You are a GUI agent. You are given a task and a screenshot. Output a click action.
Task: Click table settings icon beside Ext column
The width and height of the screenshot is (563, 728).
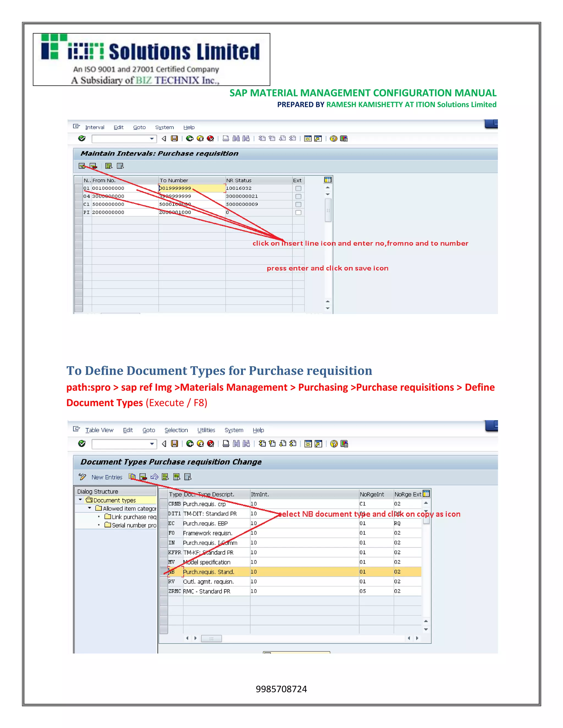pos(328,180)
